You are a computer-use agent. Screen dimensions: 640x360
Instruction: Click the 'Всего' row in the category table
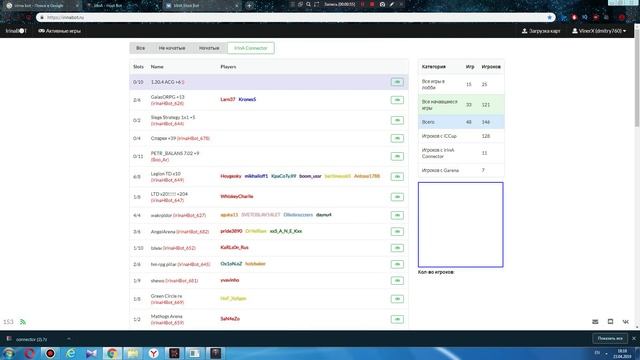coord(461,122)
